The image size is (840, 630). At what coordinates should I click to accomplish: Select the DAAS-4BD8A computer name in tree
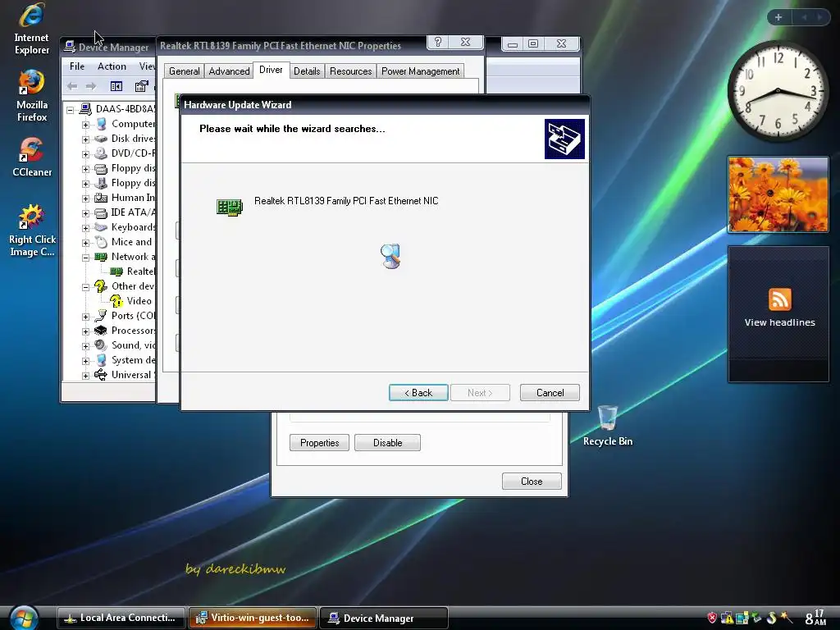pos(126,109)
